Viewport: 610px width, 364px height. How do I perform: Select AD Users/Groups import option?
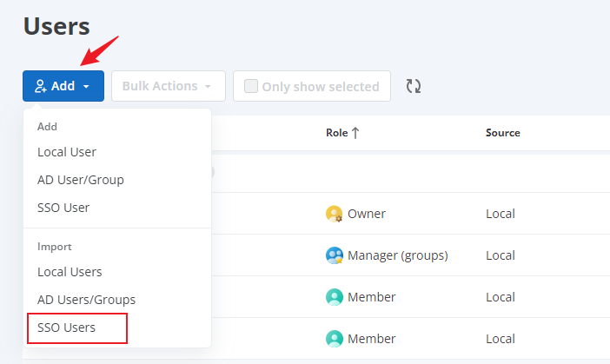[x=86, y=300]
